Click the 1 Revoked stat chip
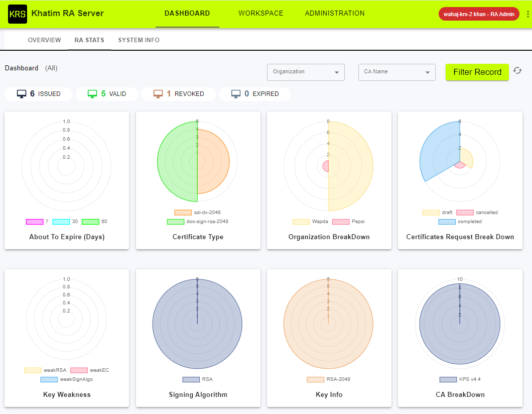532x414 pixels. tap(179, 94)
